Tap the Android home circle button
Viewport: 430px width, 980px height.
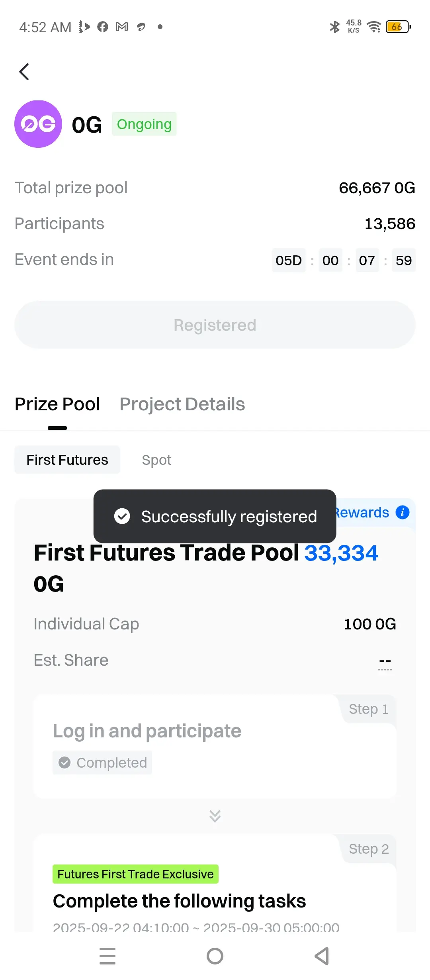point(215,956)
